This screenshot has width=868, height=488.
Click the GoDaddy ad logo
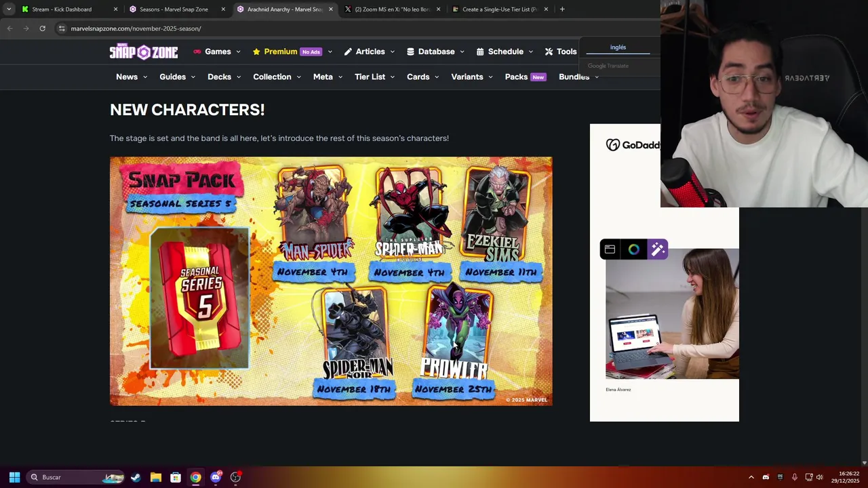point(633,144)
